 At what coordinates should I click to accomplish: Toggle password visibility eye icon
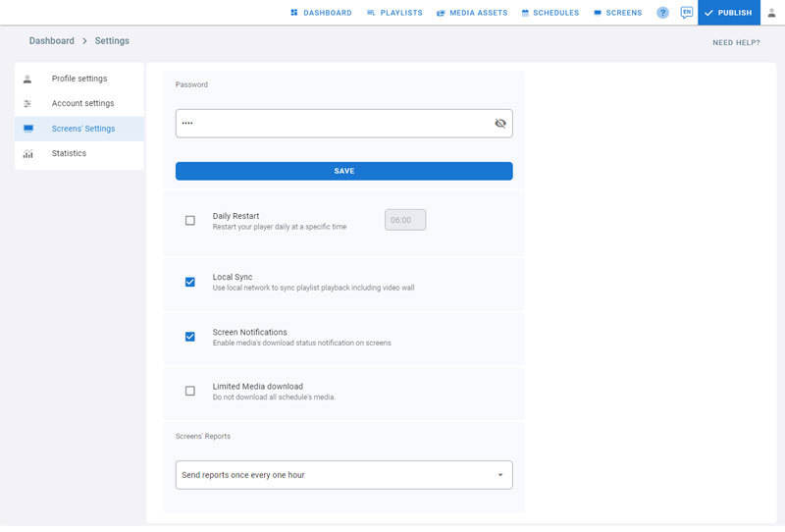coord(500,124)
